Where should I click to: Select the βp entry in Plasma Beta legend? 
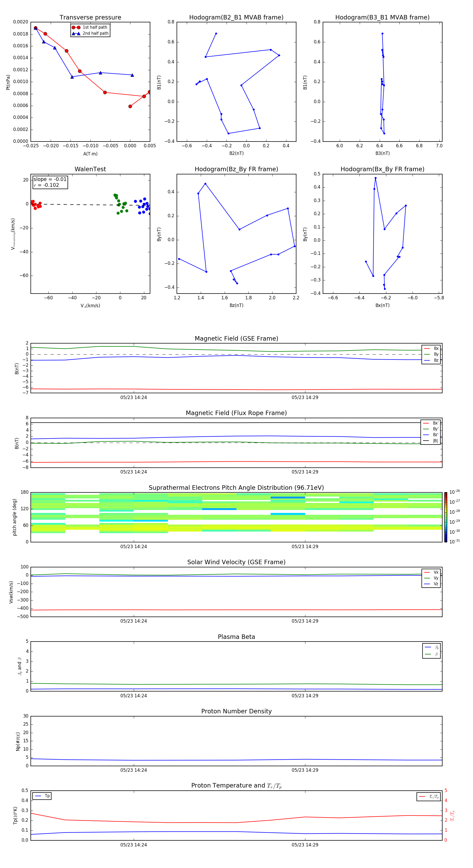tap(432, 647)
